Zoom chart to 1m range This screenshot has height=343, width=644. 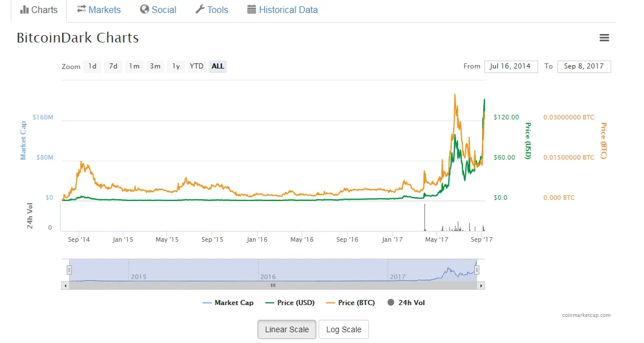tap(134, 66)
